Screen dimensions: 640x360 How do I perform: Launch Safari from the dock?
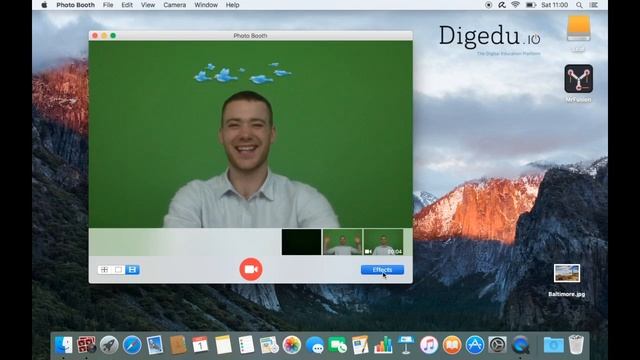click(x=132, y=345)
